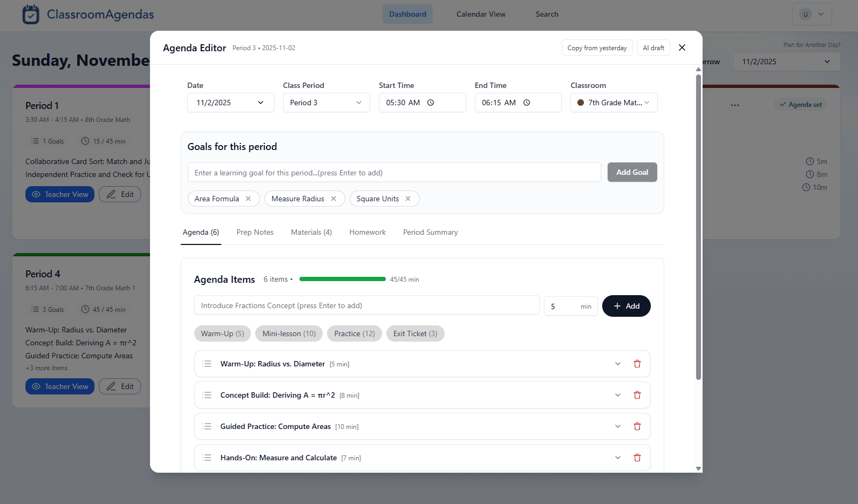858x504 pixels.
Task: Open the Start Time clock picker icon
Action: point(431,103)
